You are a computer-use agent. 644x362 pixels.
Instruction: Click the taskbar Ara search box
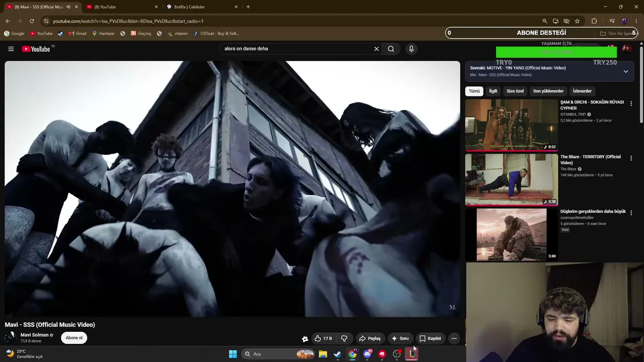tap(278, 354)
